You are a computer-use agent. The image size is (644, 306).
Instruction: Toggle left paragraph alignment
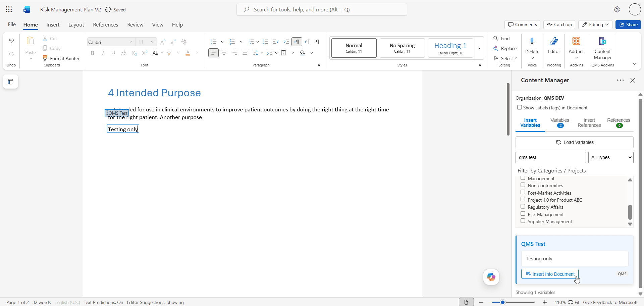(x=213, y=53)
